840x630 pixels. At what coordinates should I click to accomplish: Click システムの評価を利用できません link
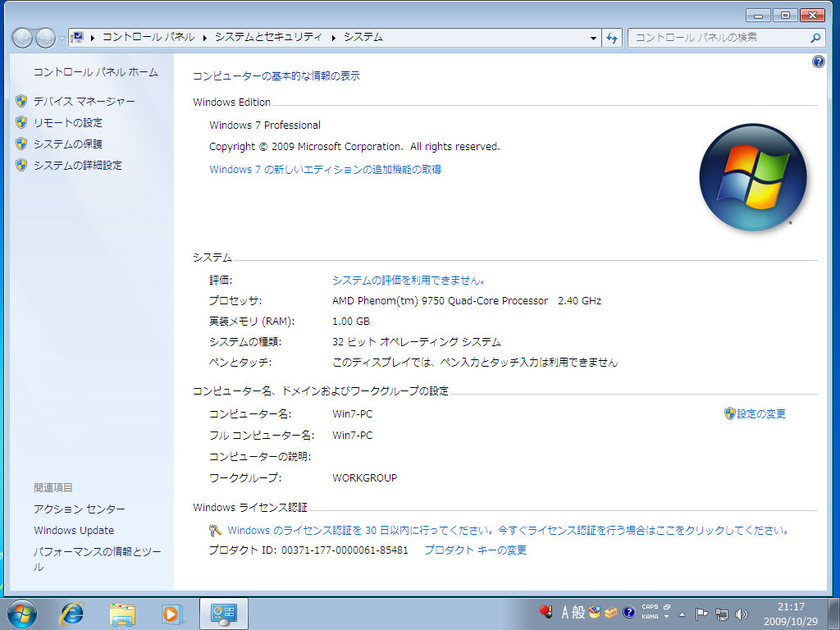[409, 281]
